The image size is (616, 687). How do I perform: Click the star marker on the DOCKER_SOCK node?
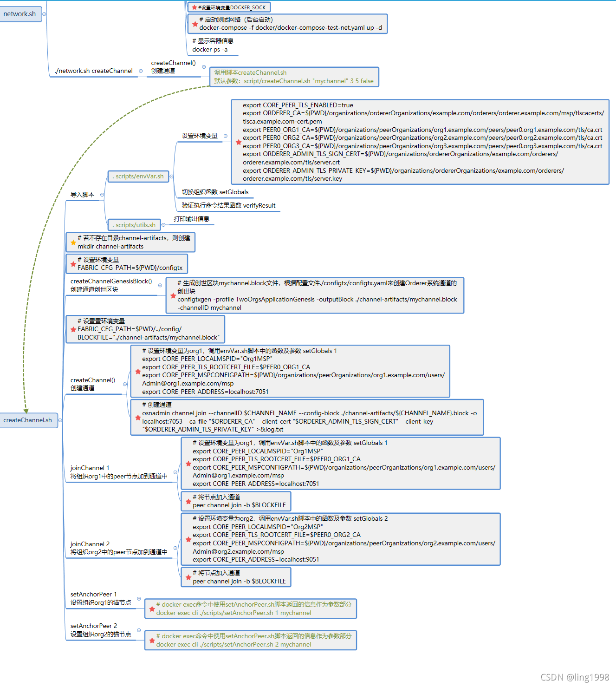[195, 7]
